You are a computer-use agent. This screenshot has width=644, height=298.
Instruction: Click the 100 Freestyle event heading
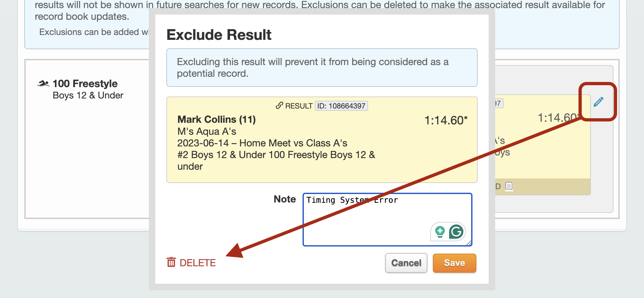(x=85, y=84)
